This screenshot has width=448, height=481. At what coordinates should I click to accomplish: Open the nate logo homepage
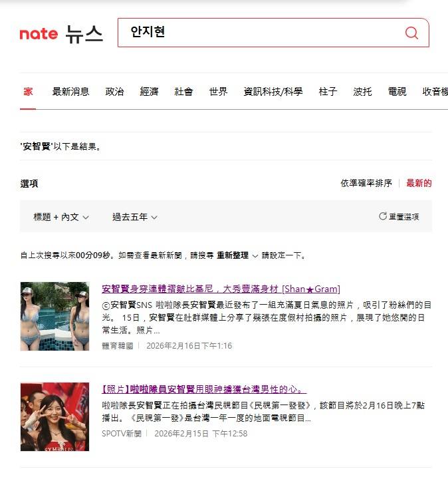click(39, 34)
